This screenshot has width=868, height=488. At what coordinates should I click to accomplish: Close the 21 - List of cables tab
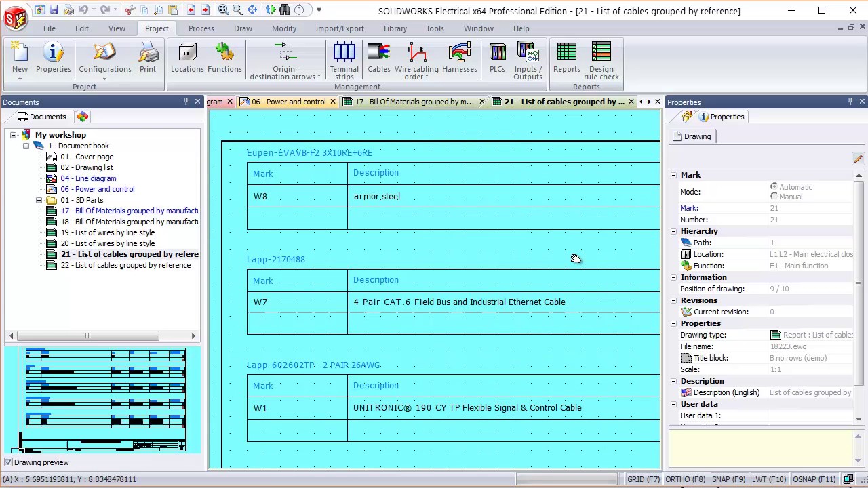point(631,102)
